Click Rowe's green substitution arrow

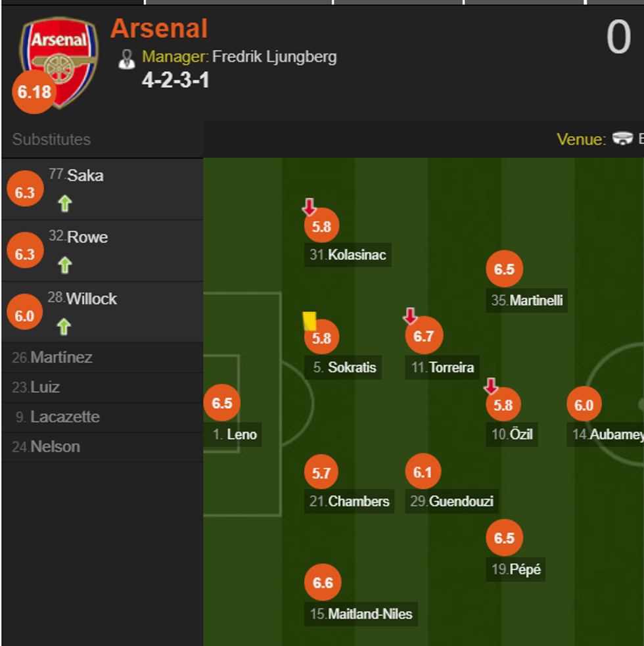[64, 265]
